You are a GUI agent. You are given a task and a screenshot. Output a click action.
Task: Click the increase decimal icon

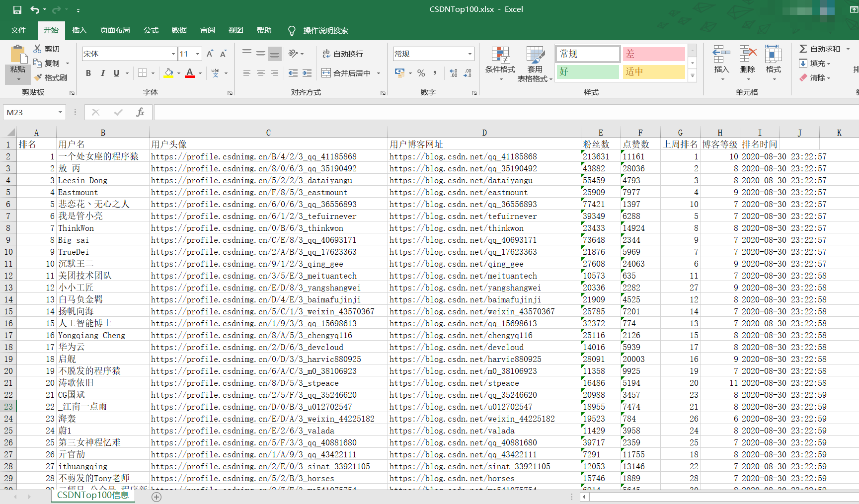coord(454,73)
